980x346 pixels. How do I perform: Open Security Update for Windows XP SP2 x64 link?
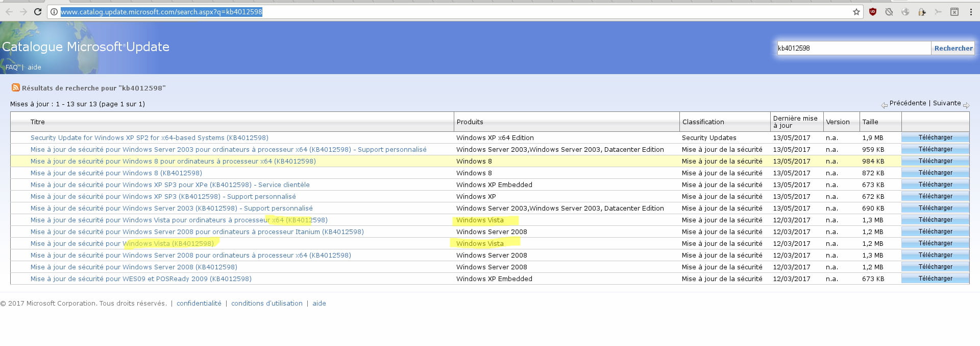click(x=149, y=137)
